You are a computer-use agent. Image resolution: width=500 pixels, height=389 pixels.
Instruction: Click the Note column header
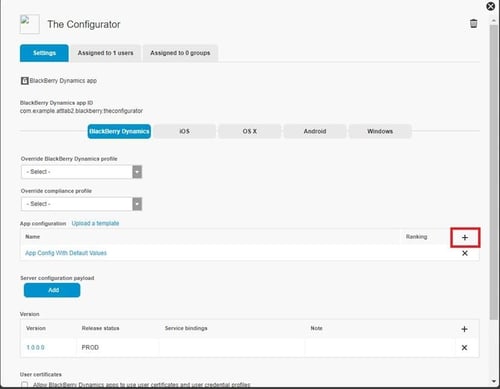(316, 328)
